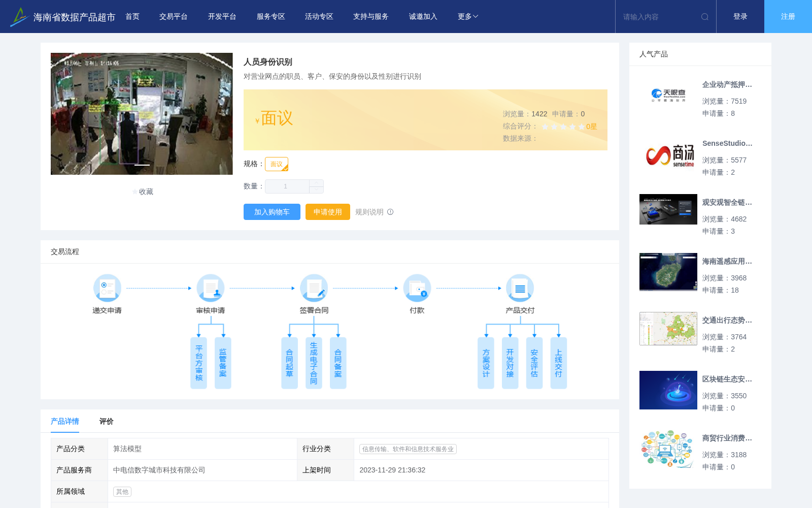Click the site logo icon
812x508 pixels.
[x=19, y=17]
